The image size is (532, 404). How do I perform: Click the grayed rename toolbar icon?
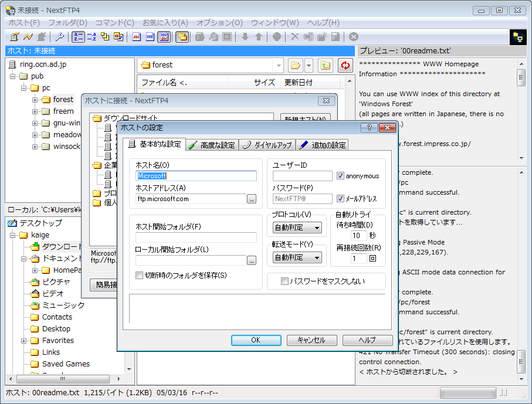[309, 36]
